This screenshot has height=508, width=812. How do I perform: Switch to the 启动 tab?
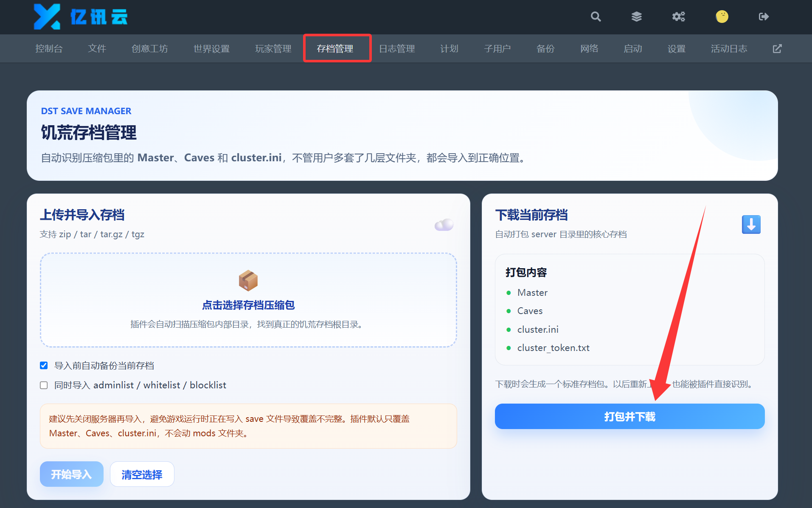pyautogui.click(x=632, y=49)
